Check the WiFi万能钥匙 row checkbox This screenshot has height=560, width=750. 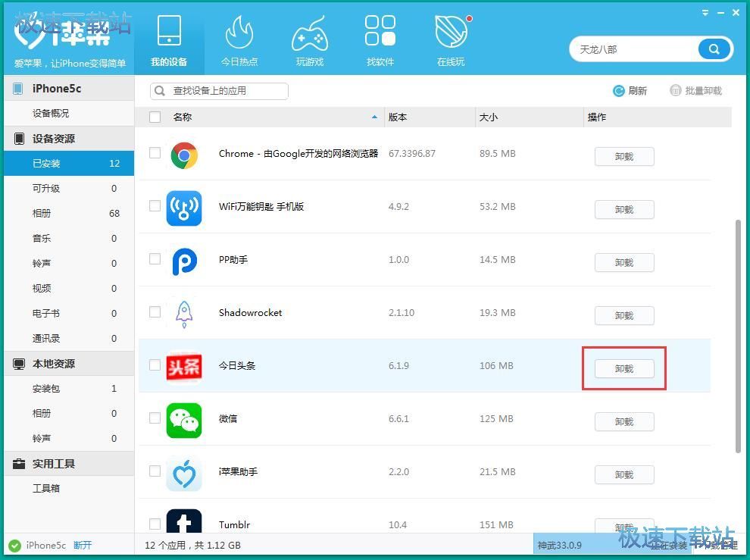(155, 206)
